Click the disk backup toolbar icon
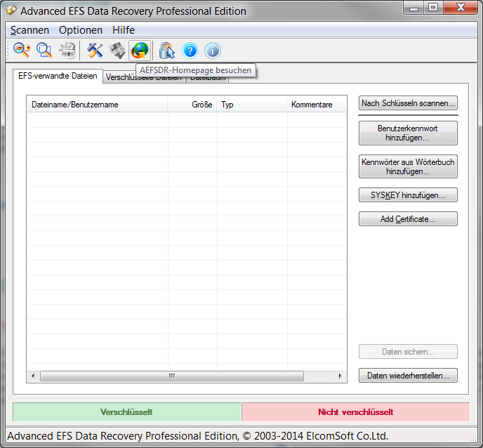Viewport: 483px width, 448px height. pyautogui.click(x=117, y=50)
